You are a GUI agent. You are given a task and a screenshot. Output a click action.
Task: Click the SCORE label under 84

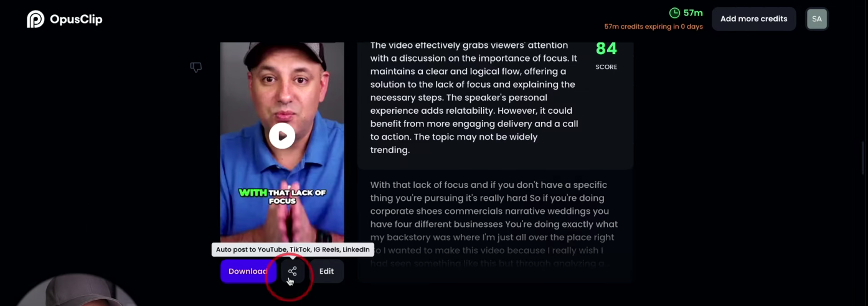606,67
